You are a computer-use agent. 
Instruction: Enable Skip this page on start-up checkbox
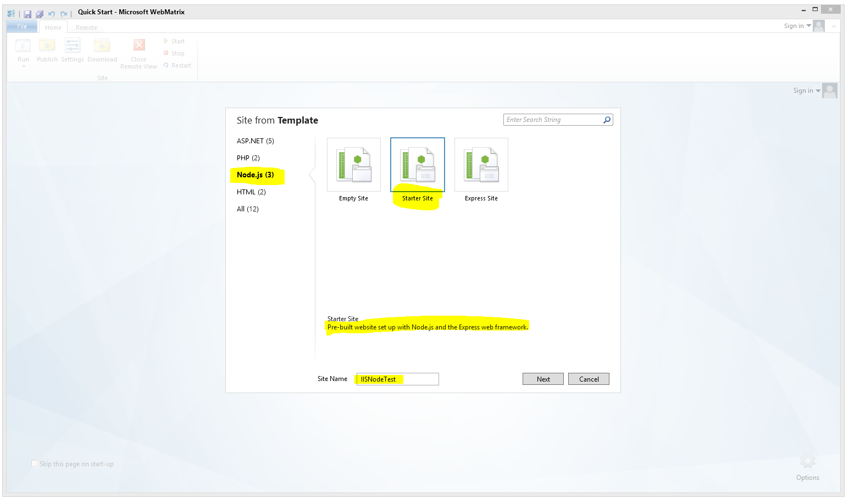click(x=35, y=463)
